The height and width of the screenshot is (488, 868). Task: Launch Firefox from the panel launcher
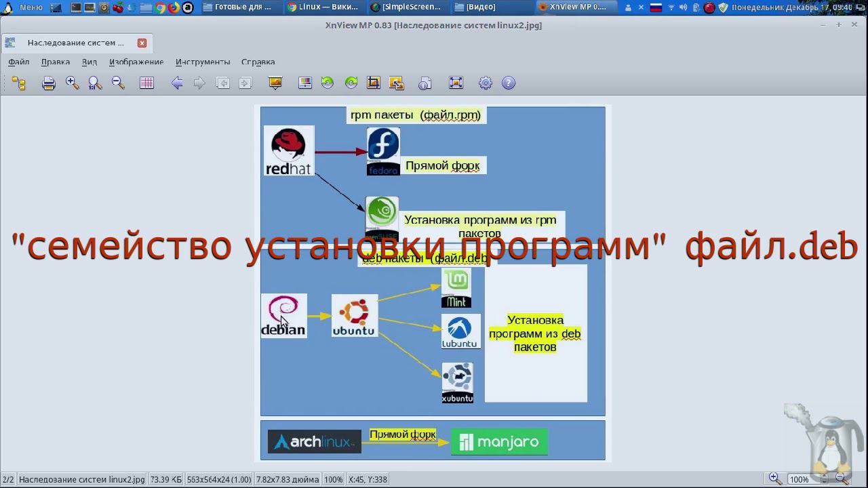[174, 7]
